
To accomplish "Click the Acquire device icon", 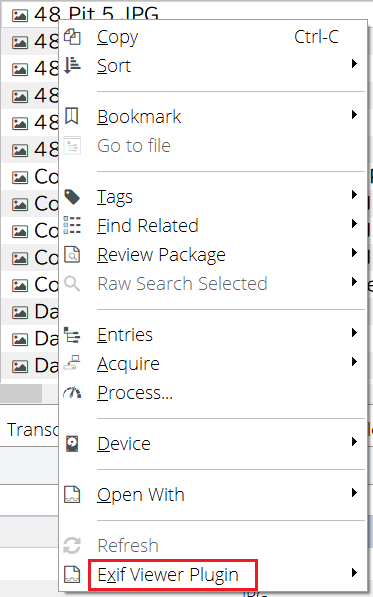I will click(x=72, y=363).
